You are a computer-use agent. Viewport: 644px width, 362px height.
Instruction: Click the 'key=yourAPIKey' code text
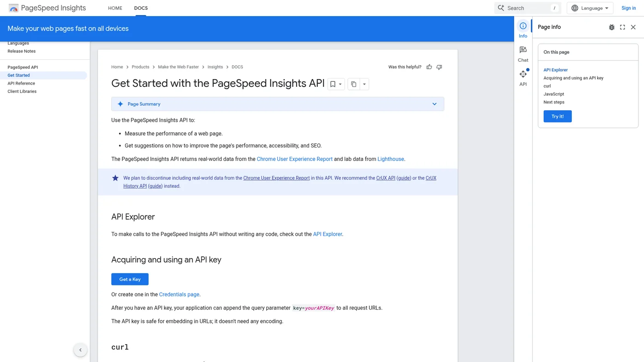pos(313,308)
